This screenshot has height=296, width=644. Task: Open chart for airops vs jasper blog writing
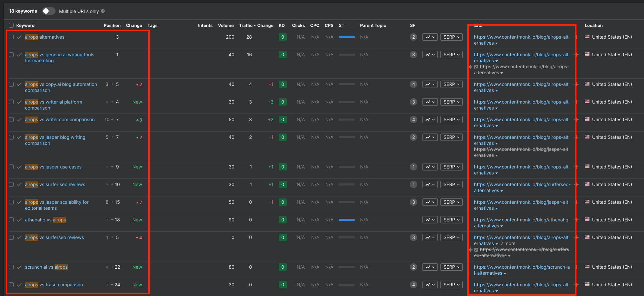click(430, 137)
